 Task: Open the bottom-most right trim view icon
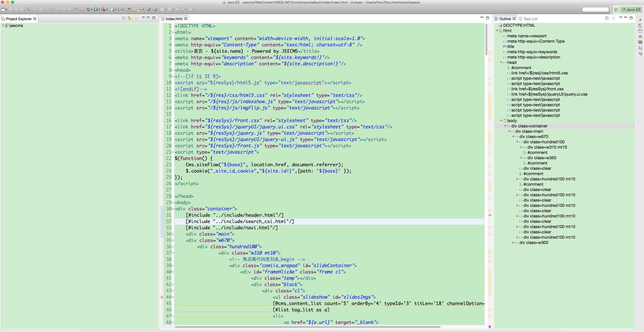(640, 54)
